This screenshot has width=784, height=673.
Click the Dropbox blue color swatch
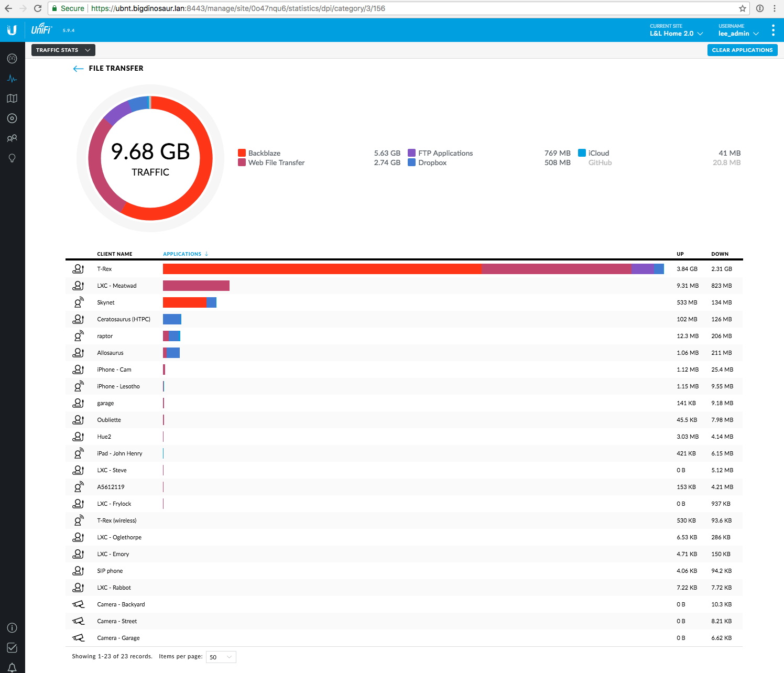pos(412,162)
